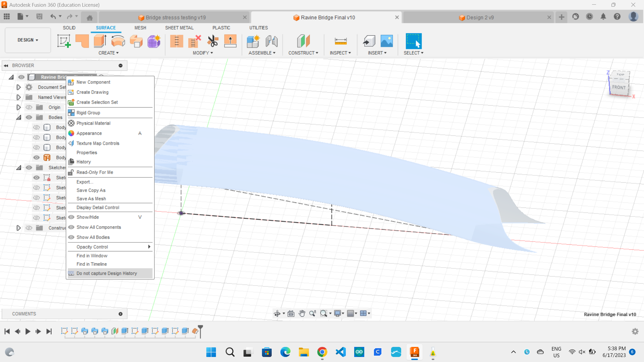Screen dimensions: 644x362
Task: Select the Joint tool in Assemble
Action: (271, 41)
